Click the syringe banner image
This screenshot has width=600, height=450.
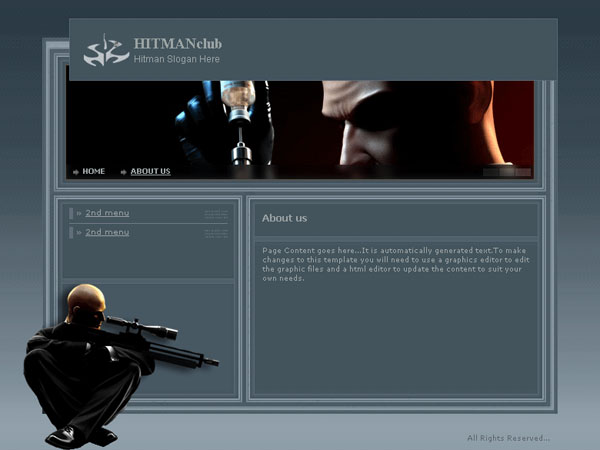point(300,129)
